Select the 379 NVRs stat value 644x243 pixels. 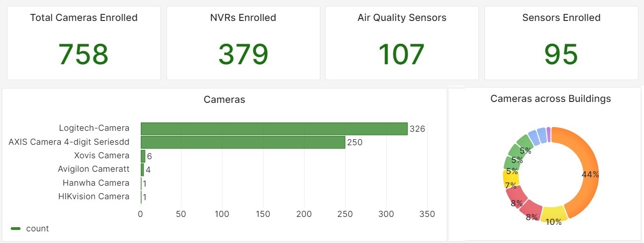click(243, 54)
